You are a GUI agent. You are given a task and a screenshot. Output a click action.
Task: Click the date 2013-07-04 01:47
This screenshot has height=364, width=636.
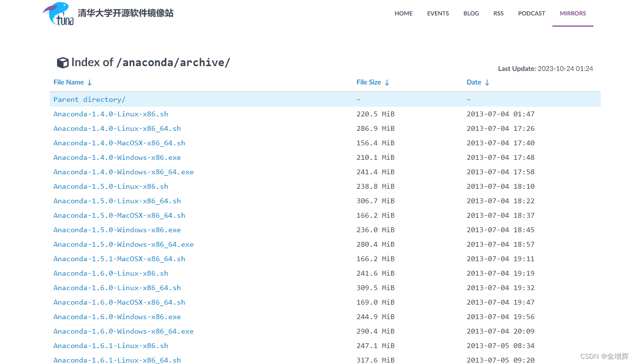click(x=501, y=114)
